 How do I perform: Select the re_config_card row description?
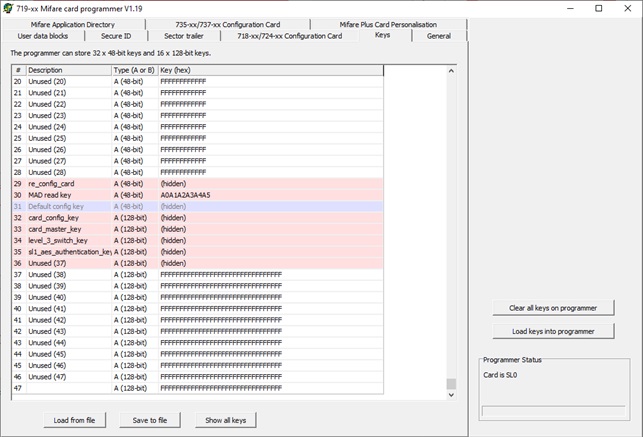(x=51, y=184)
